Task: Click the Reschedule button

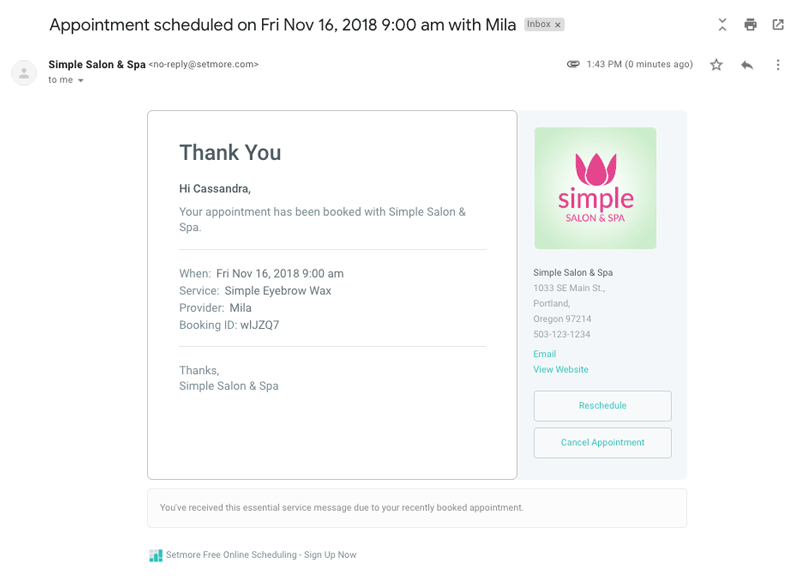Action: click(602, 406)
